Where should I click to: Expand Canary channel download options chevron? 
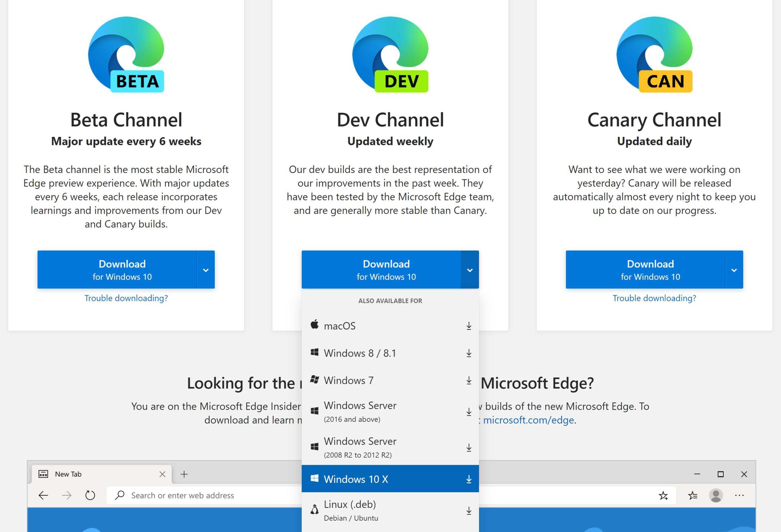pos(734,270)
